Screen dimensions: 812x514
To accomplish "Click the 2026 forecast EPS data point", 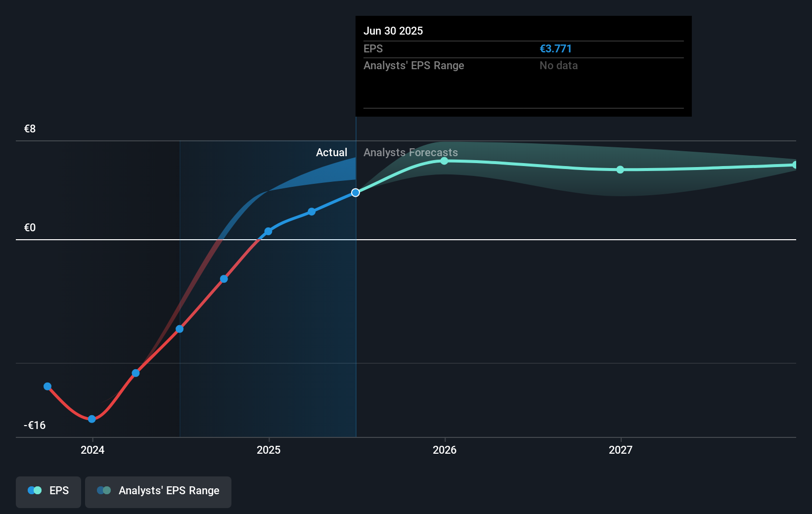I will 444,161.
